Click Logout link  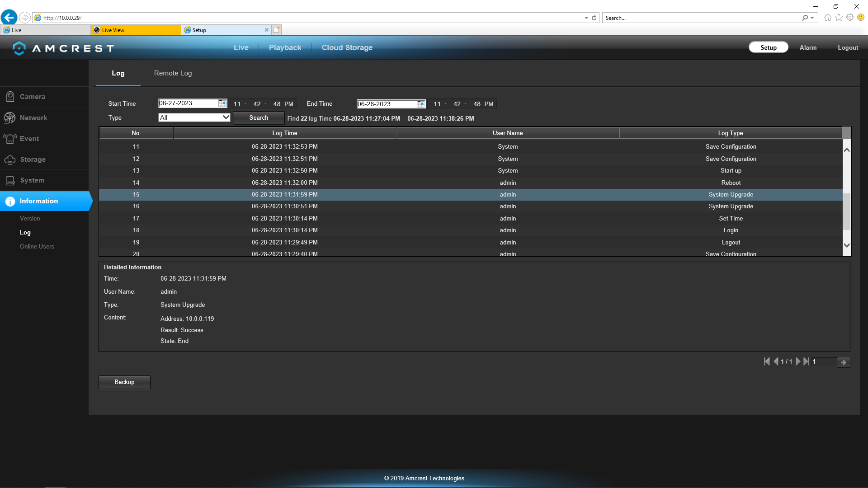click(x=848, y=48)
